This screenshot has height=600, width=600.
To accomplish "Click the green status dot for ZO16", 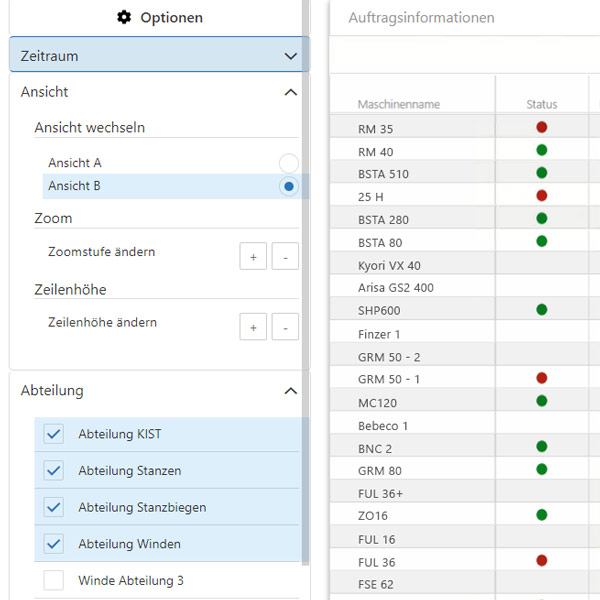I will (x=542, y=515).
